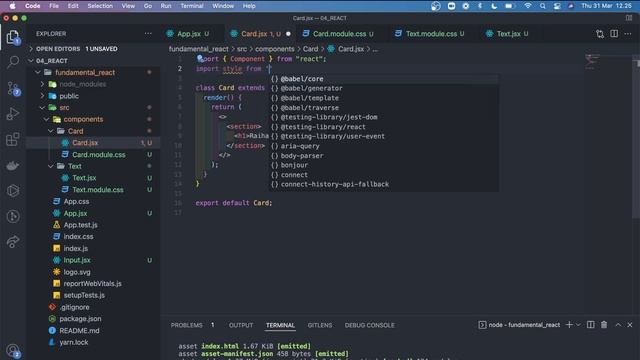This screenshot has width=640, height=360.
Task: Toggle secondary sidebar layout icon in title bar
Action: [x=629, y=18]
